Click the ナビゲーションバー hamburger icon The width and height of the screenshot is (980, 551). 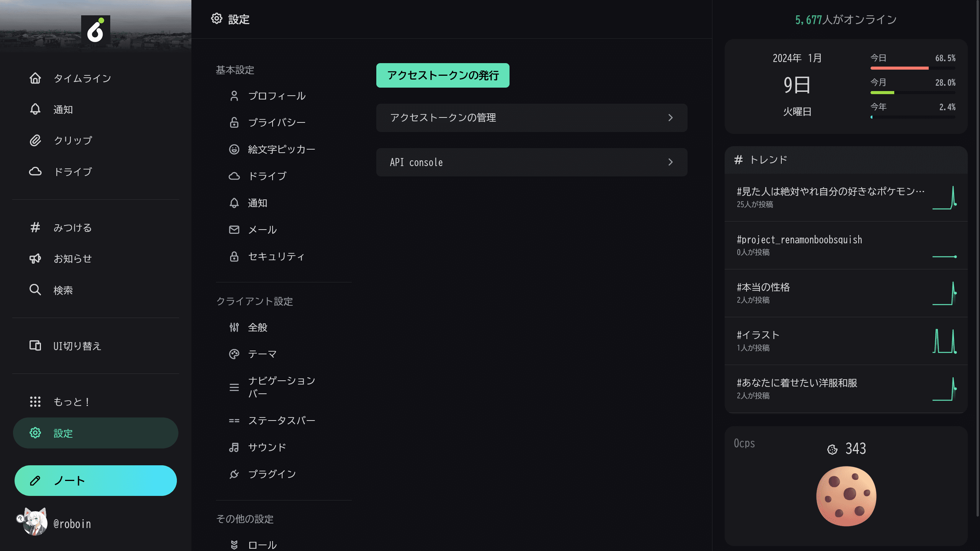[234, 387]
